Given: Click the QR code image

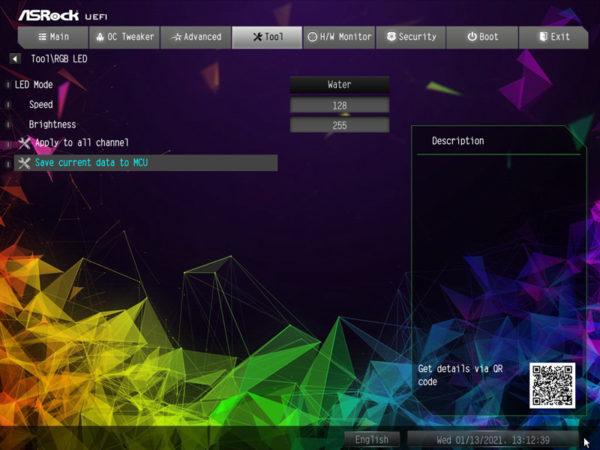Looking at the screenshot, I should click(553, 385).
